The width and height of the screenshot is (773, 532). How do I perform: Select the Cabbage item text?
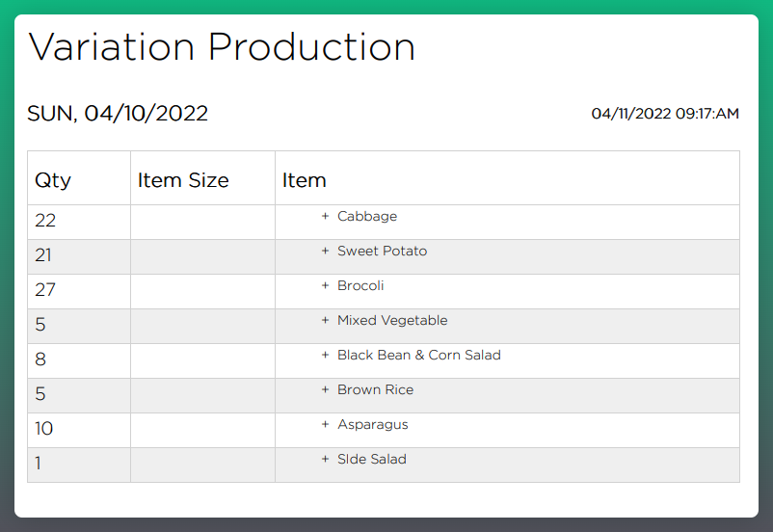tap(367, 217)
